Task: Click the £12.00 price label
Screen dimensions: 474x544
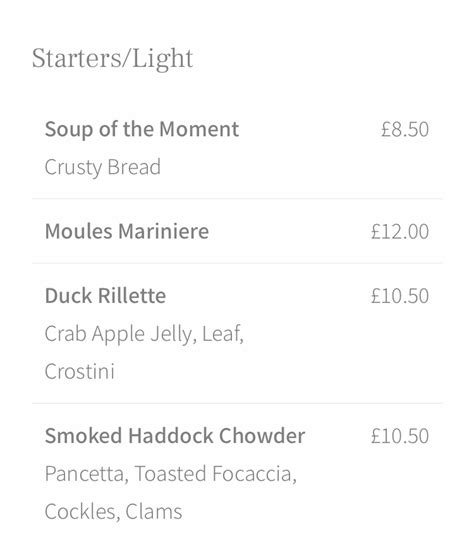Action: (x=400, y=232)
